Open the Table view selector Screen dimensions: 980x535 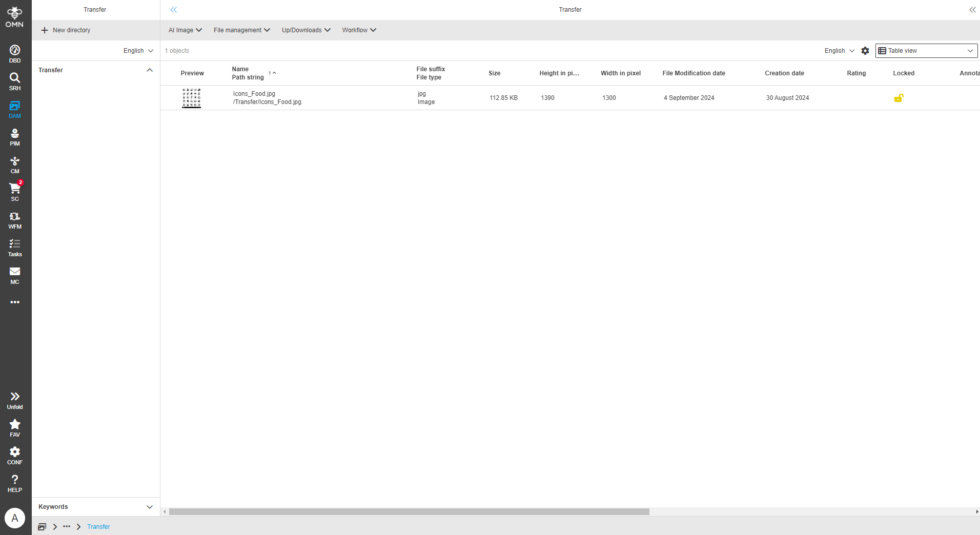tap(925, 51)
